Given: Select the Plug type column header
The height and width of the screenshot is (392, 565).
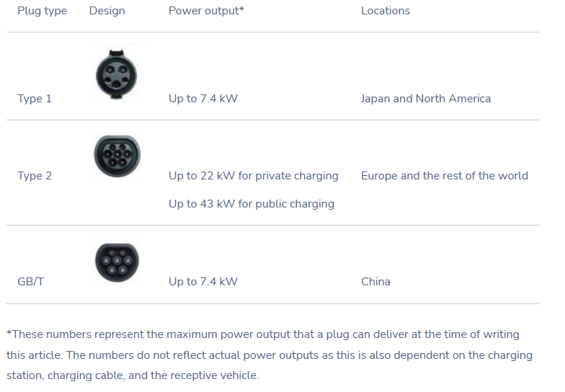Looking at the screenshot, I should [x=42, y=11].
